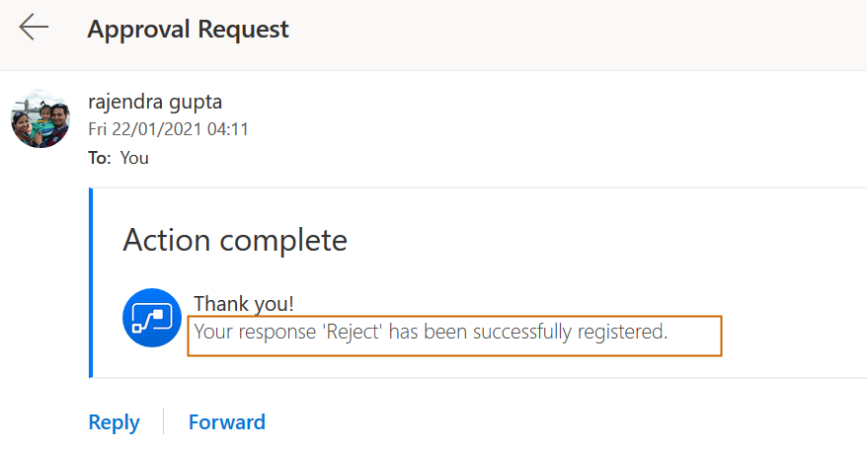
Task: Click the response successfully registered message
Action: coord(431,332)
